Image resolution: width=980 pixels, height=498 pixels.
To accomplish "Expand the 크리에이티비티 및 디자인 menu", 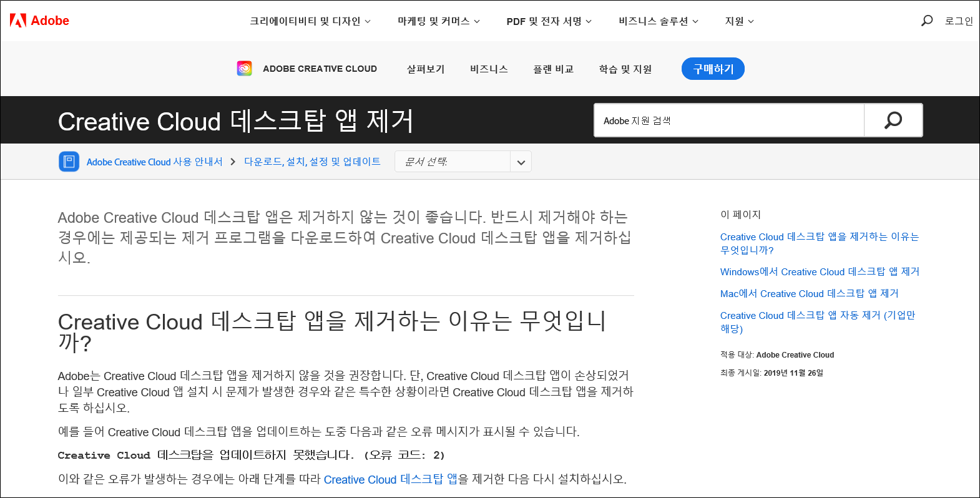I will [x=310, y=21].
